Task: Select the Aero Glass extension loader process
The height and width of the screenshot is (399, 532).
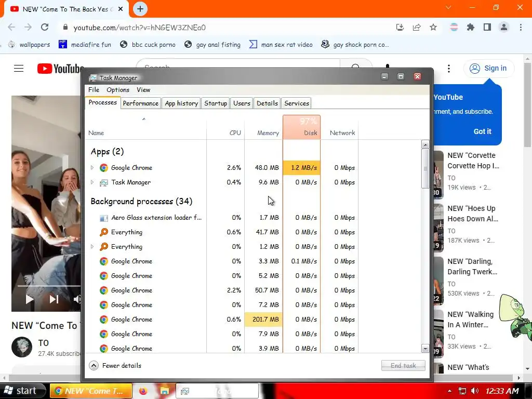Action: point(221,218)
